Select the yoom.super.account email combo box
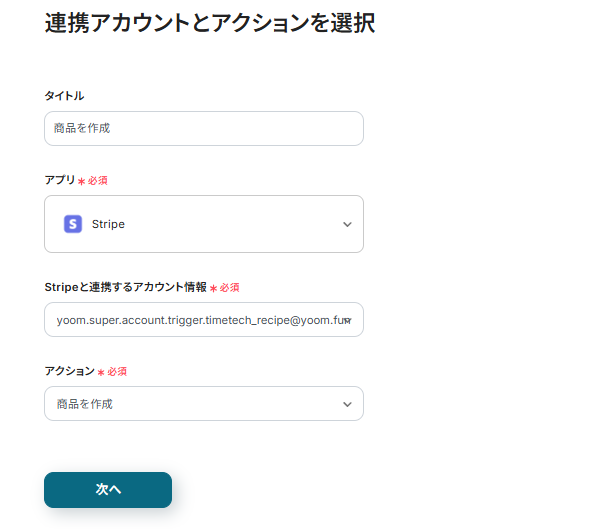 (204, 319)
